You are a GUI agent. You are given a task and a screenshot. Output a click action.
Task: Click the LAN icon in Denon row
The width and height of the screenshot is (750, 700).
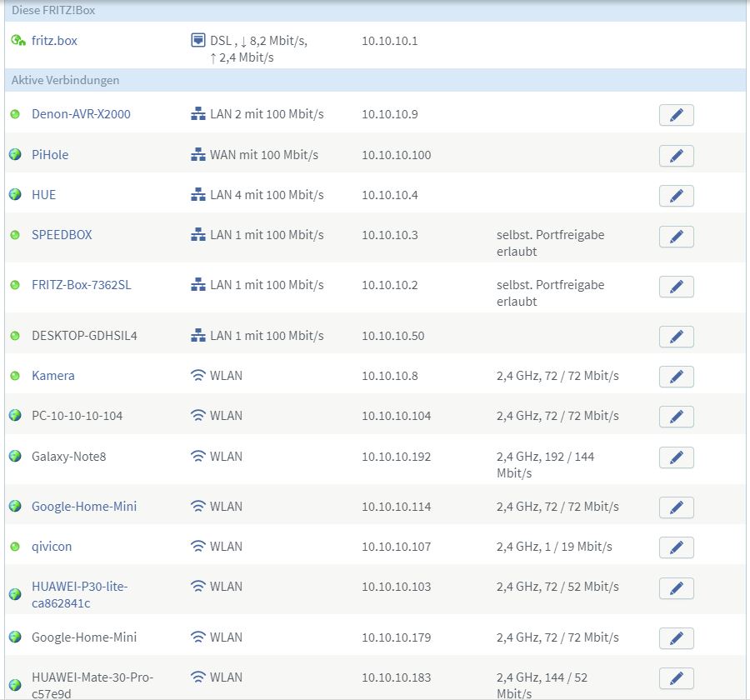[x=198, y=114]
